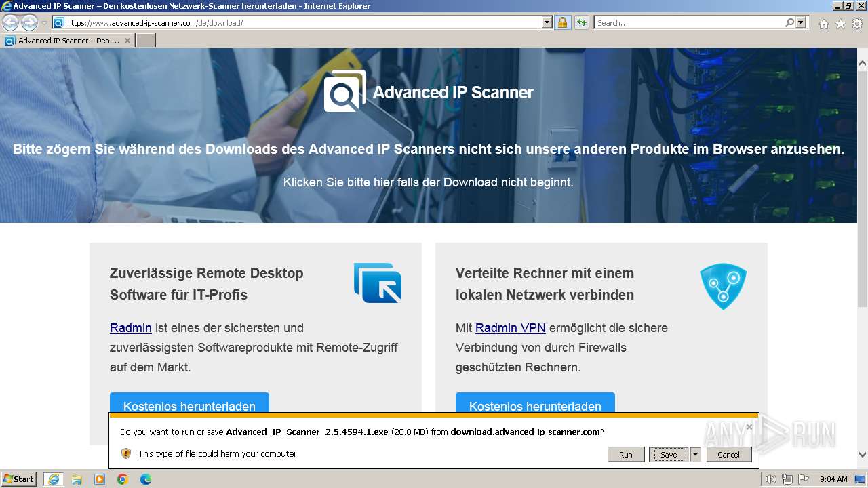Click the scrollbar up arrow
This screenshot has width=868, height=488.
(863, 63)
